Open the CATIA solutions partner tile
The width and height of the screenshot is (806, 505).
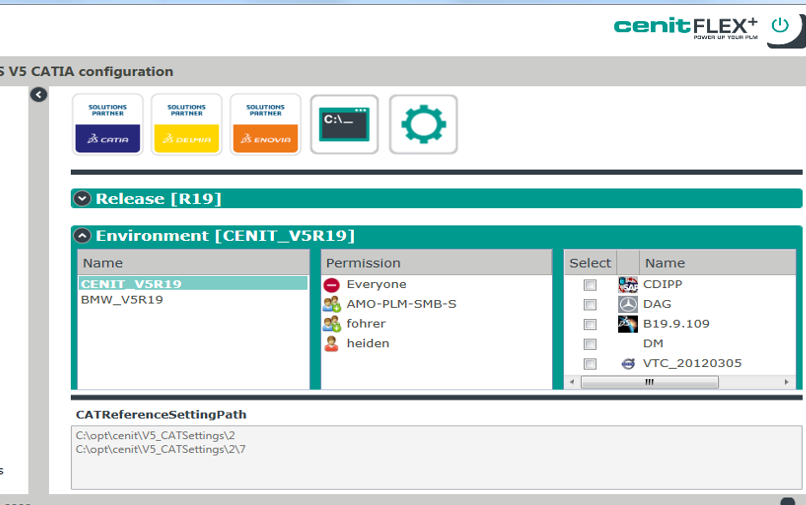point(107,124)
